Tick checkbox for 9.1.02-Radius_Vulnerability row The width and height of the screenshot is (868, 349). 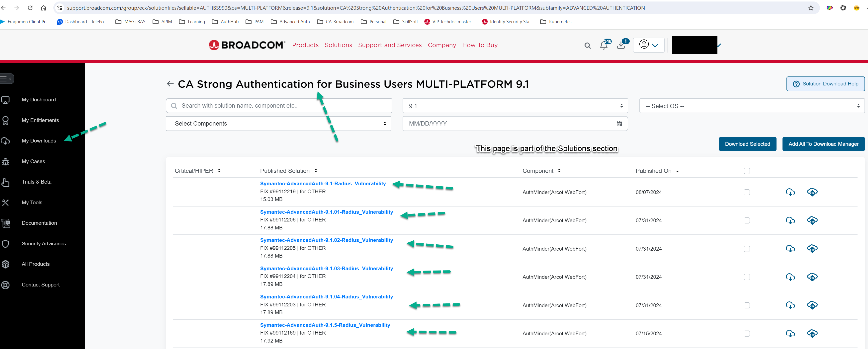pyautogui.click(x=747, y=249)
